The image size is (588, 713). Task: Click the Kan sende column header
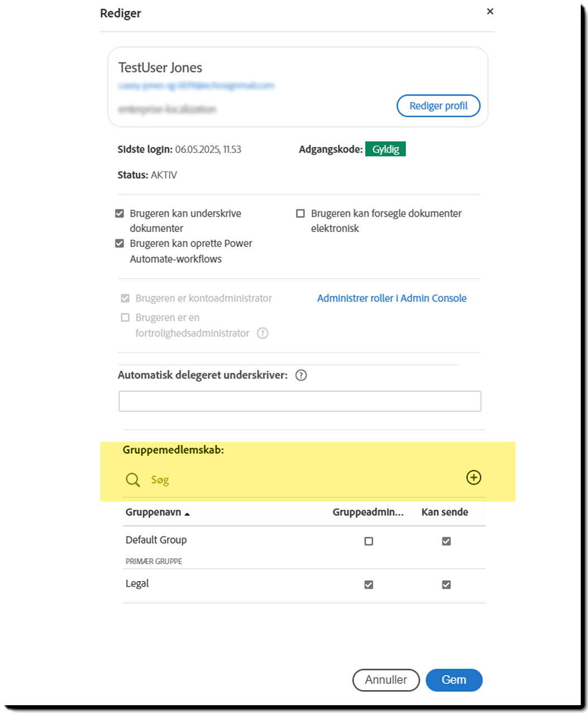444,512
